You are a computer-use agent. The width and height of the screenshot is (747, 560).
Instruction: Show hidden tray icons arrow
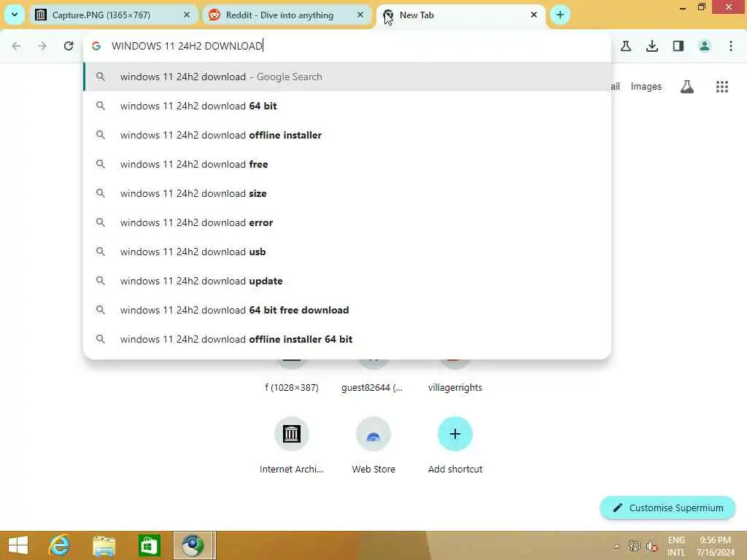[x=616, y=546]
